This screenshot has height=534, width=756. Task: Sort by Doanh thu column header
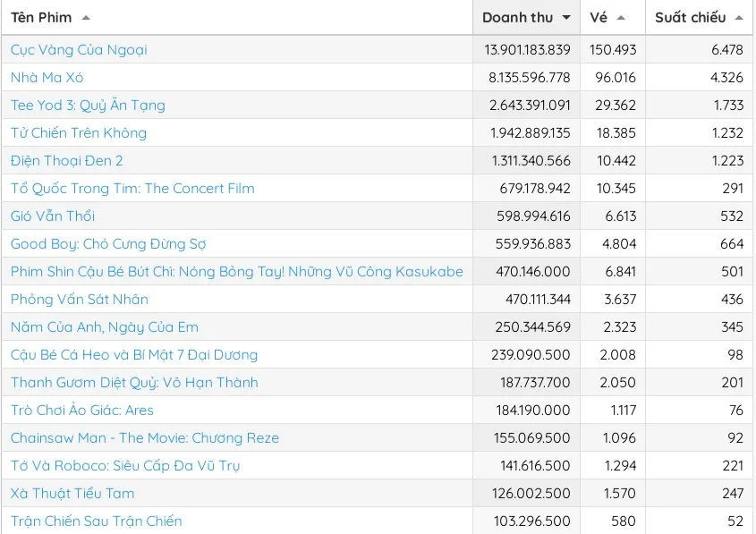click(517, 18)
